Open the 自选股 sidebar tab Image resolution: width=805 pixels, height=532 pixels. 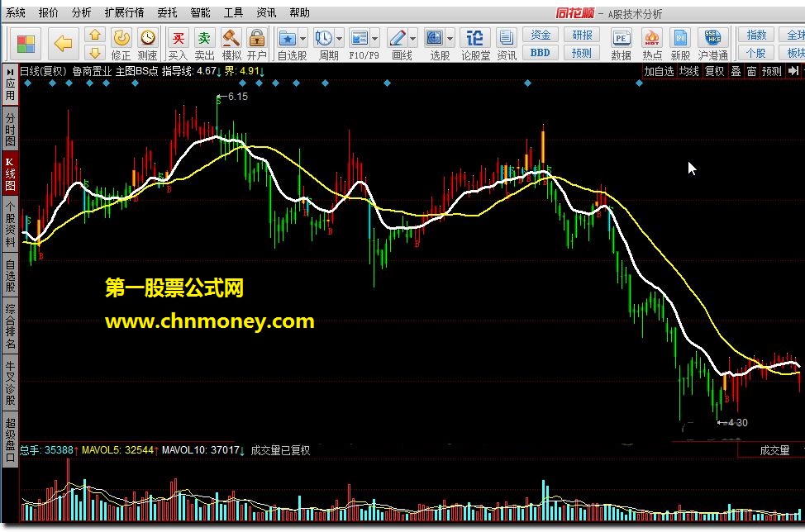(x=10, y=275)
